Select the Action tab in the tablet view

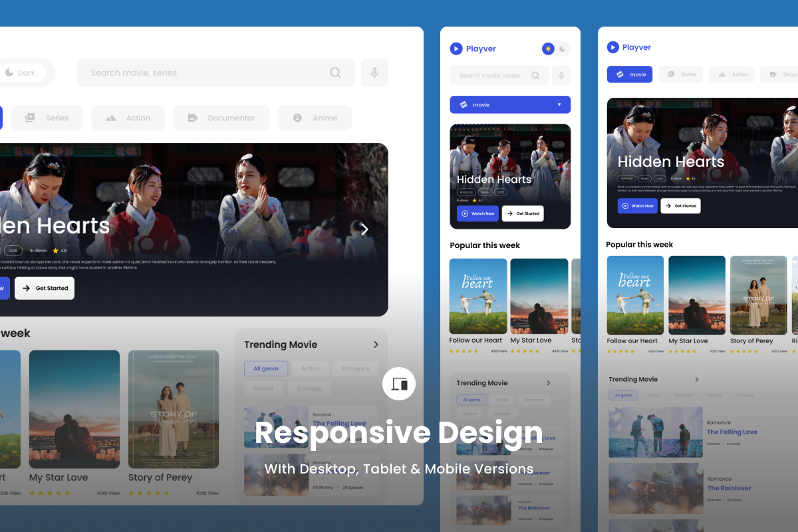pos(731,74)
